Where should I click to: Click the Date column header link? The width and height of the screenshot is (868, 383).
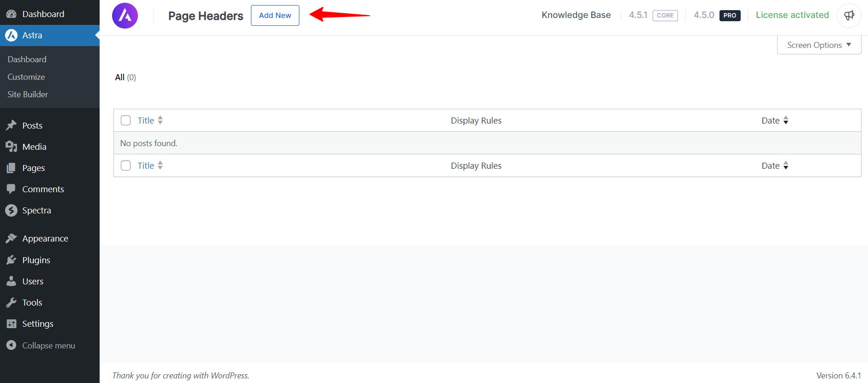(770, 120)
